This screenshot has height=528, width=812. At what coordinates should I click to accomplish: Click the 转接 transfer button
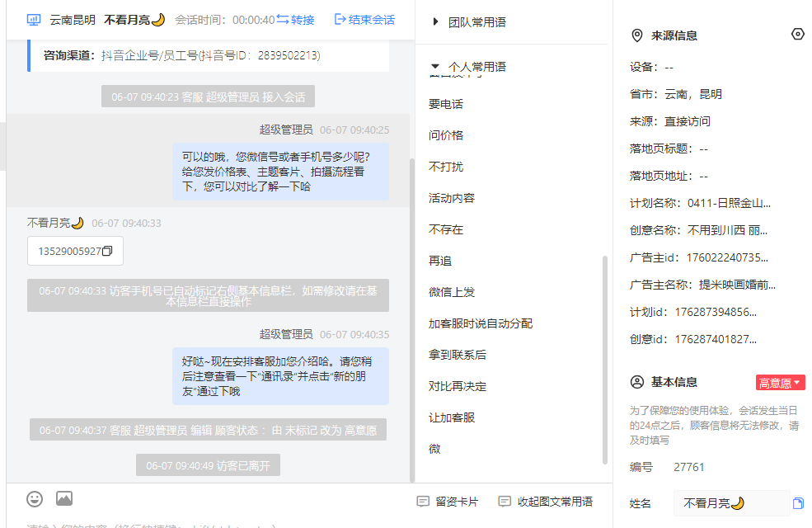pyautogui.click(x=296, y=20)
